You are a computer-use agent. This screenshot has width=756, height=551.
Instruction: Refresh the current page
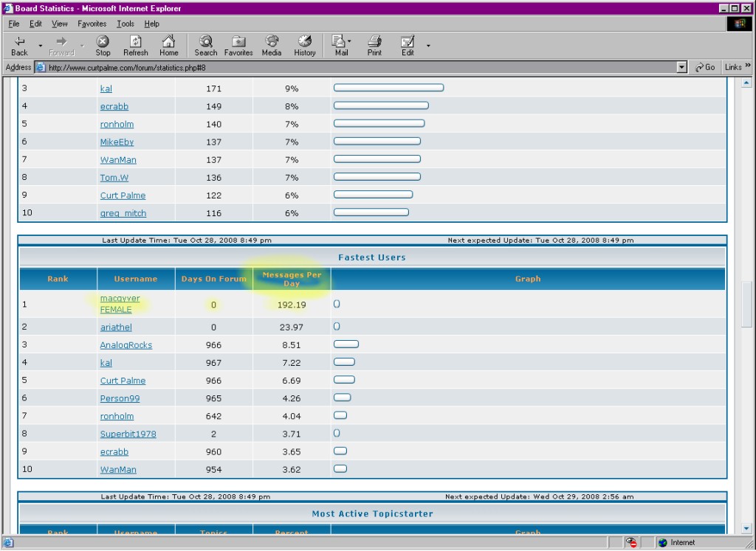point(136,46)
